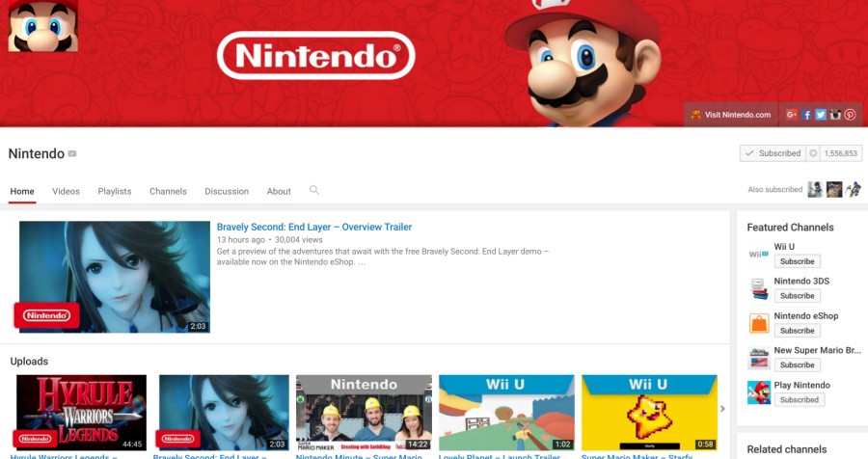
Task: Click the channel search magnifier icon
Action: coord(313,190)
